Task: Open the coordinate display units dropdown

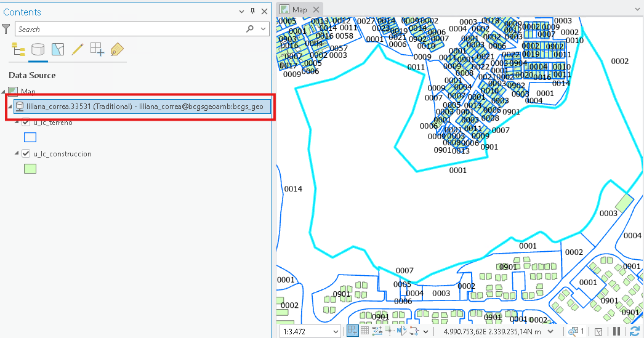Action: 550,331
